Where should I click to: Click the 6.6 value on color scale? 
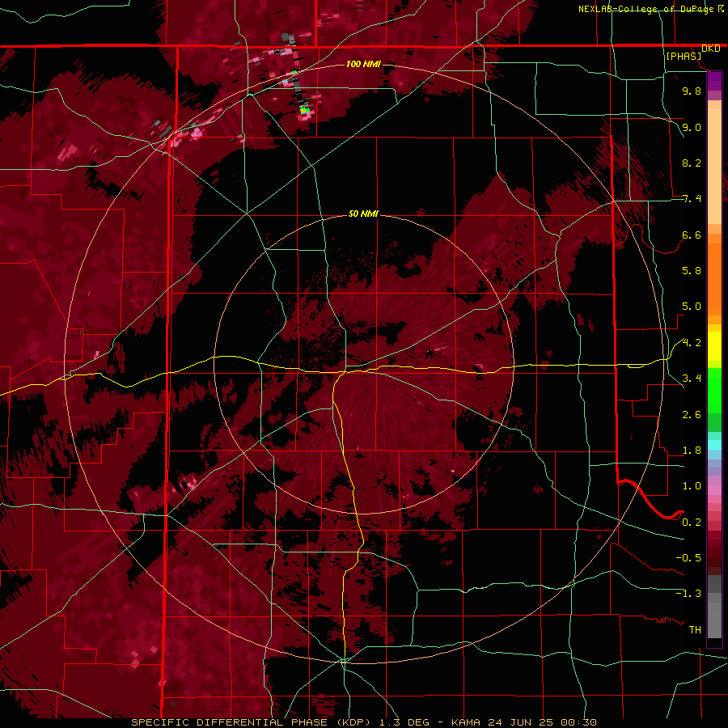[692, 235]
